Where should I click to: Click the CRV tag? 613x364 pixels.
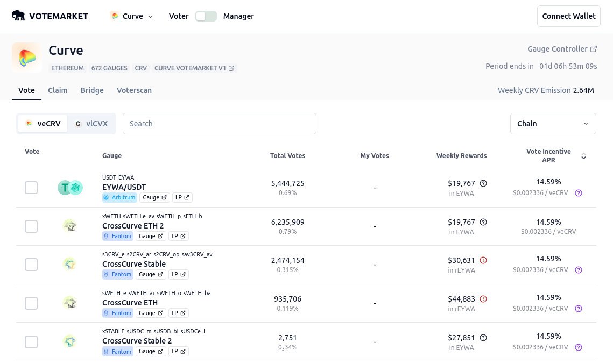[x=141, y=68]
